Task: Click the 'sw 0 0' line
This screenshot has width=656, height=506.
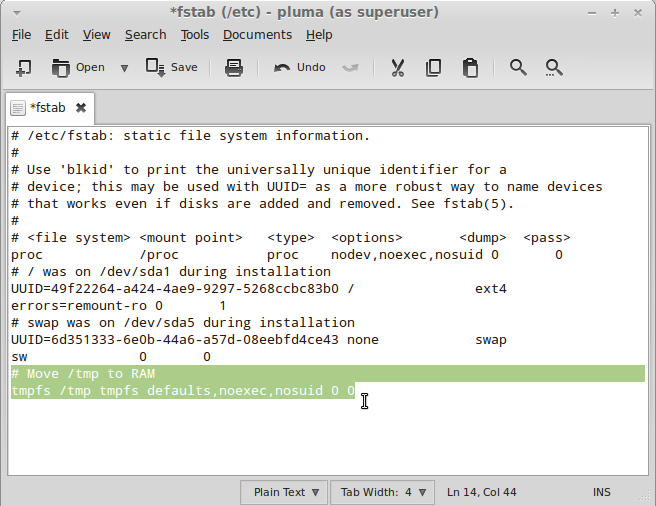Action: pyautogui.click(x=111, y=357)
